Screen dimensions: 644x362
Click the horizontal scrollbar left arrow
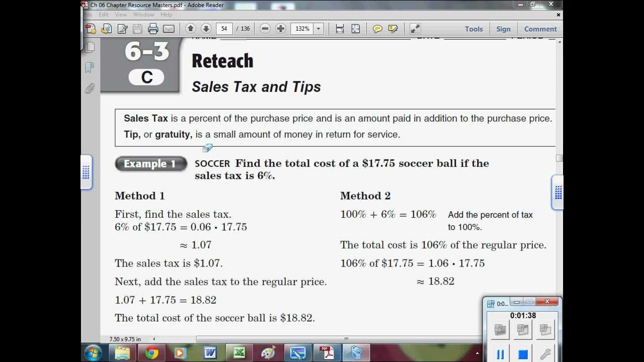click(x=154, y=339)
